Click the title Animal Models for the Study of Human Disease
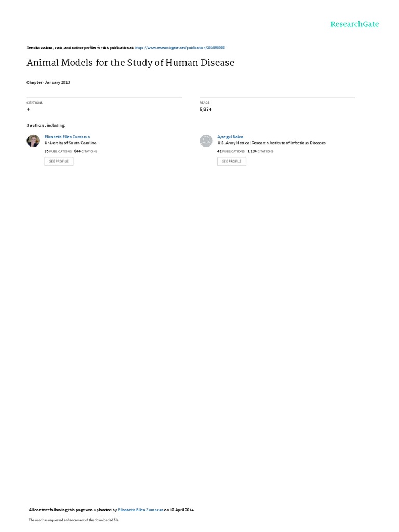The width and height of the screenshot is (399, 532). (x=130, y=63)
